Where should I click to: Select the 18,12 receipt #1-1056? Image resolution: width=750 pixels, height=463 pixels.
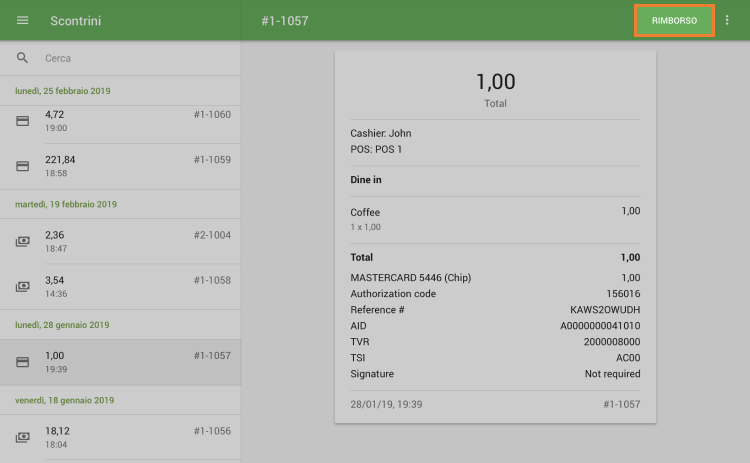[130, 437]
